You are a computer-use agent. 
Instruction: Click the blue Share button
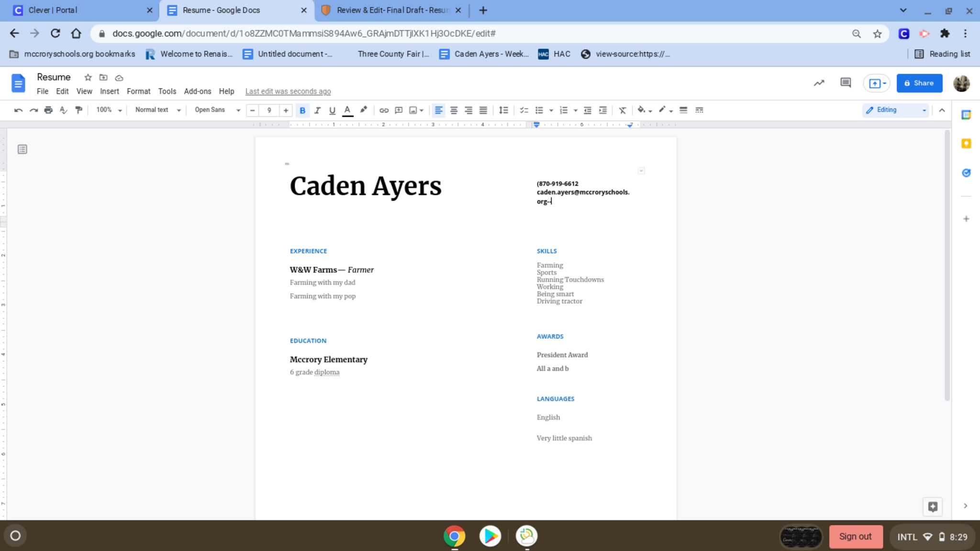pyautogui.click(x=919, y=83)
